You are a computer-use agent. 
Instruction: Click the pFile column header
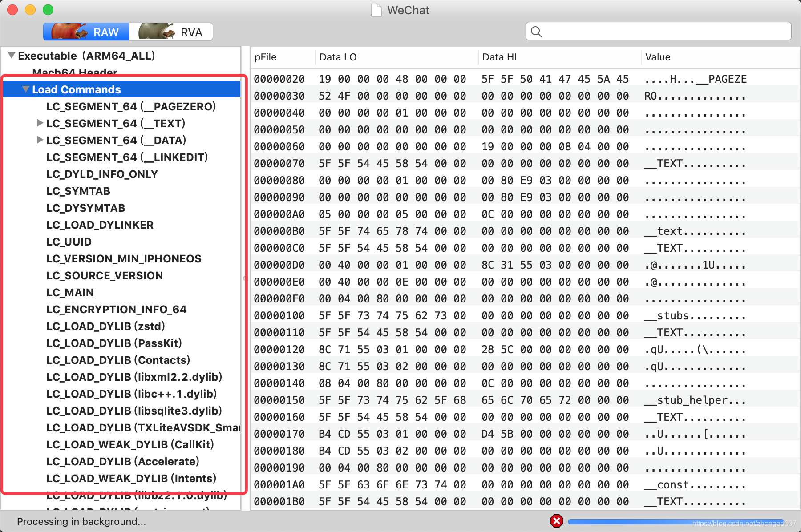pos(283,57)
